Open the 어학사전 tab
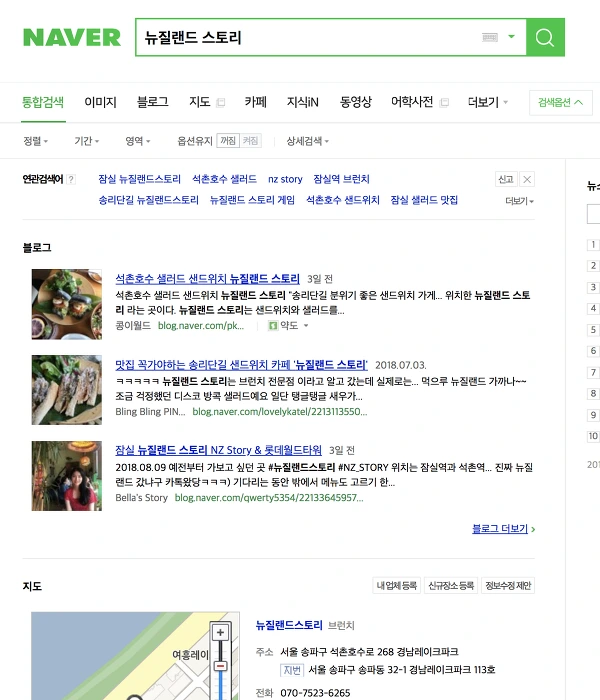This screenshot has width=600, height=700. pos(412,102)
